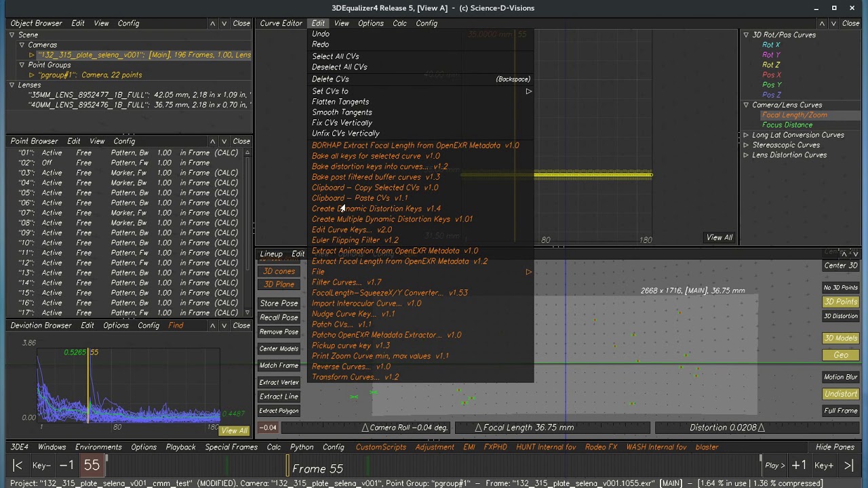Image resolution: width=868 pixels, height=488 pixels.
Task: Toggle the Geo display button
Action: point(840,355)
